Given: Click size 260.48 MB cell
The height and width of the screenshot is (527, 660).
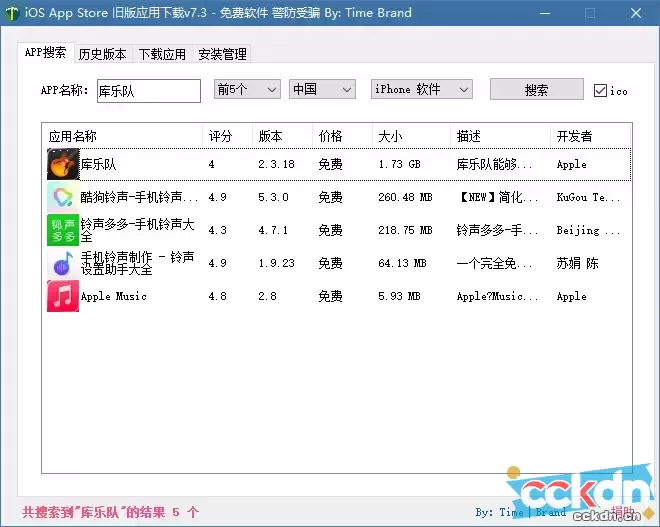Looking at the screenshot, I should coord(405,197).
